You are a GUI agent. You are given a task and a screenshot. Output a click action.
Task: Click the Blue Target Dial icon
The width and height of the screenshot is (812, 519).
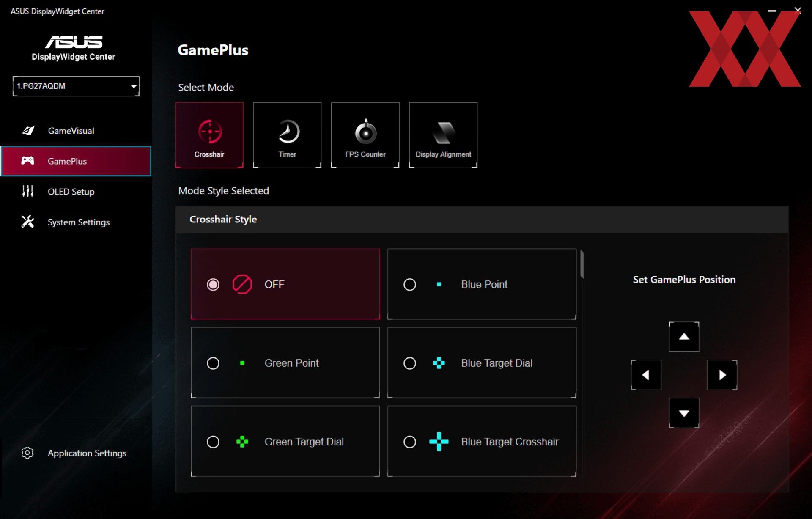coord(439,363)
